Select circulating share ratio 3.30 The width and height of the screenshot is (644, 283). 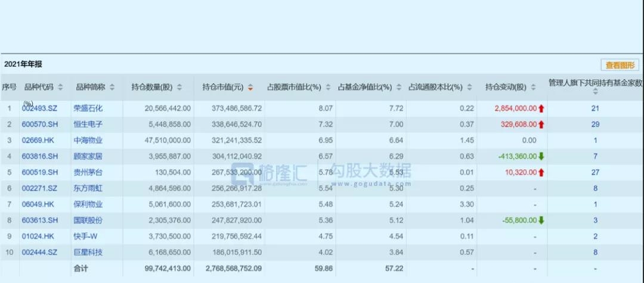pyautogui.click(x=467, y=204)
